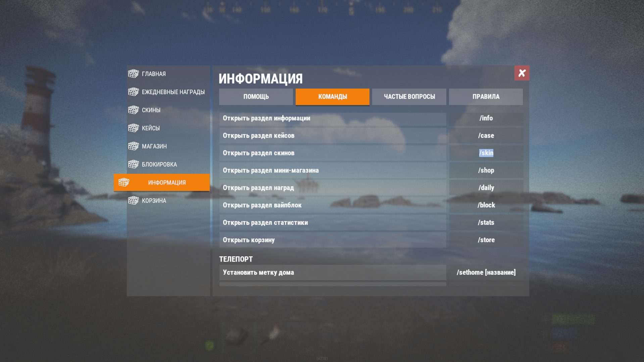Open the МАГАЗИН section label

tap(154, 146)
